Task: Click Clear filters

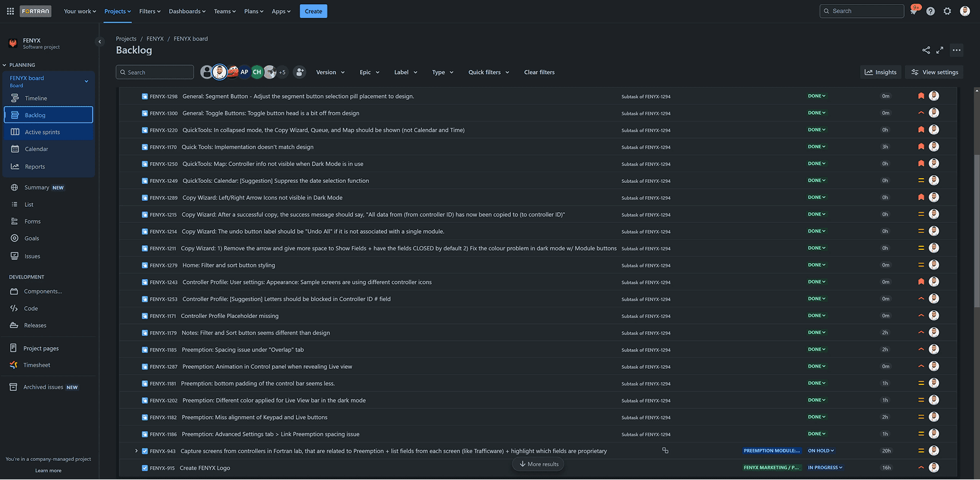Action: [x=540, y=72]
